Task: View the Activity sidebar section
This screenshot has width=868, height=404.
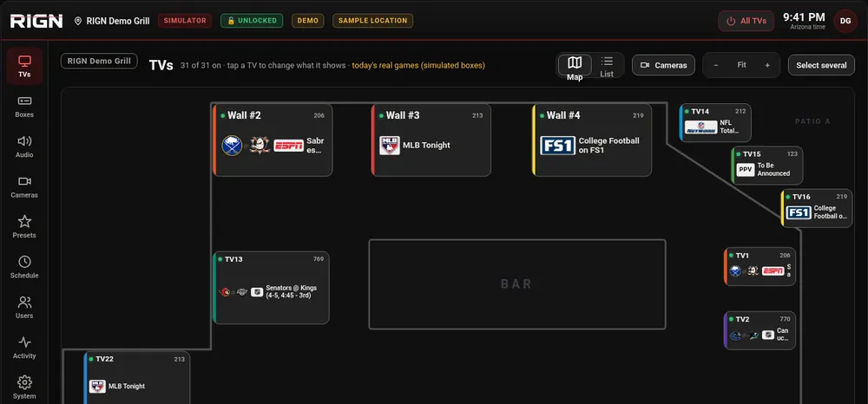Action: click(x=24, y=349)
